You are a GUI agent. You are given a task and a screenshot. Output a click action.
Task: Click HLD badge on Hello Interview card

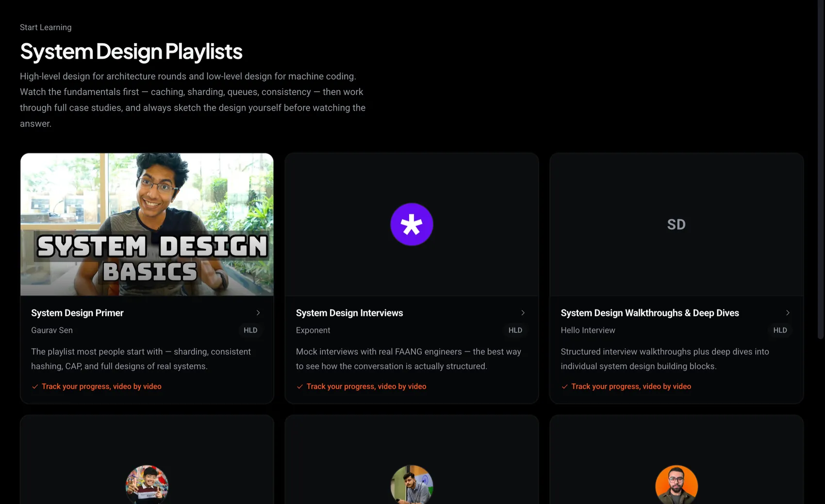click(780, 330)
